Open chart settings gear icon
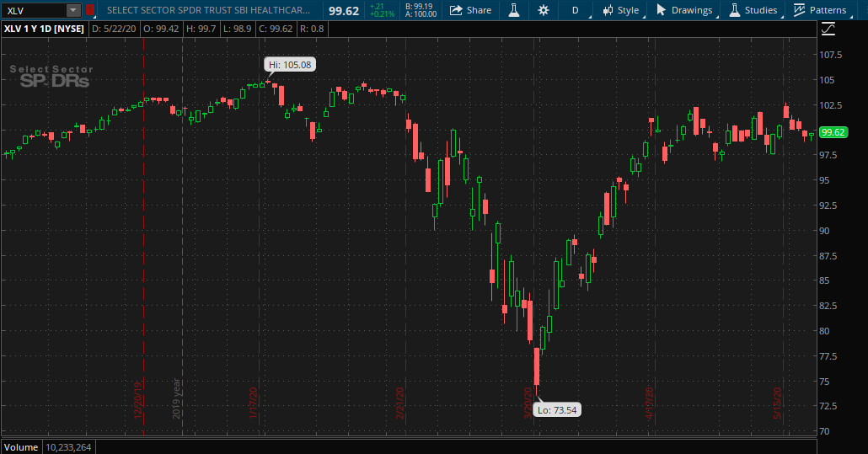This screenshot has height=454, width=868. click(543, 10)
